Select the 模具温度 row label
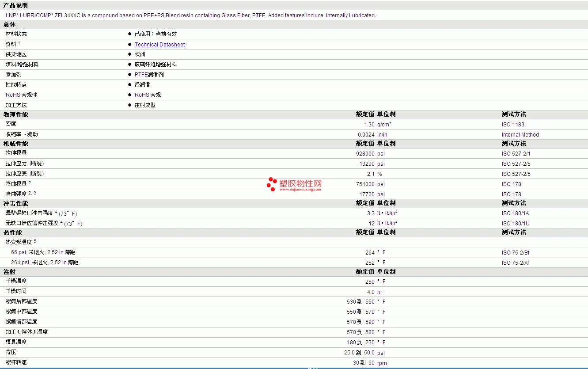Image resolution: width=588 pixels, height=369 pixels. tap(16, 342)
